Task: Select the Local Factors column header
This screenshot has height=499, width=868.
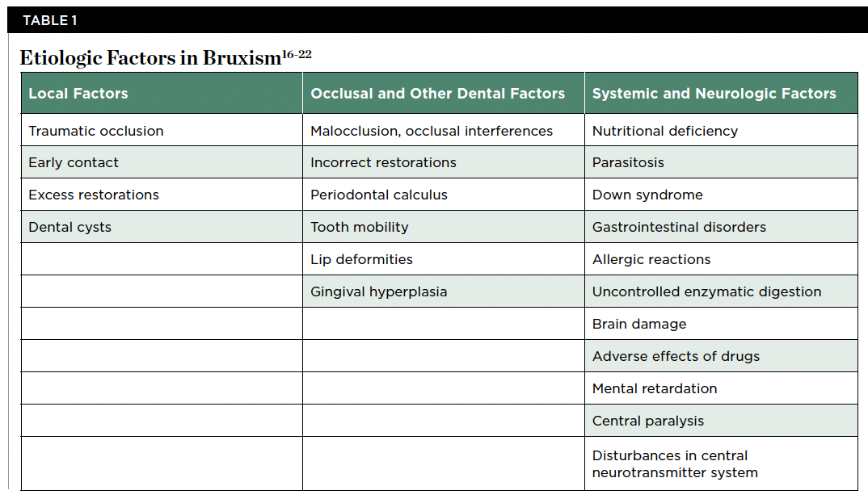Action: [78, 94]
